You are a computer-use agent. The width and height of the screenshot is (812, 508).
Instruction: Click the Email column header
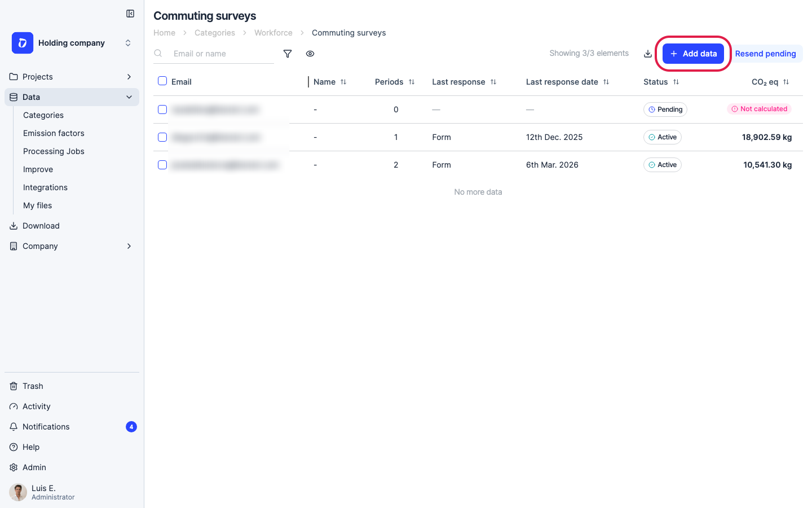click(182, 82)
